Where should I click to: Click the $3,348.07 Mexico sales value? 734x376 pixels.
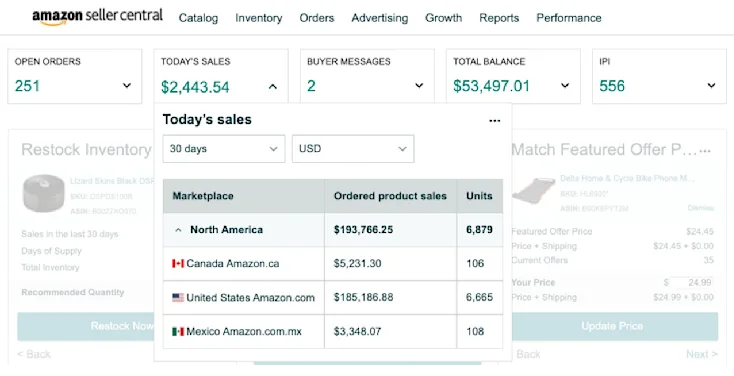tap(357, 332)
